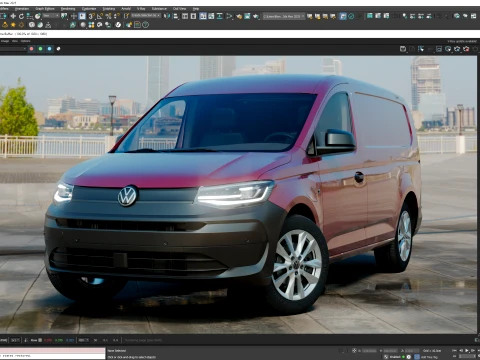Toggle 3D Snaps in main toolbar
This screenshot has height=360, width=480.
[x=91, y=16]
